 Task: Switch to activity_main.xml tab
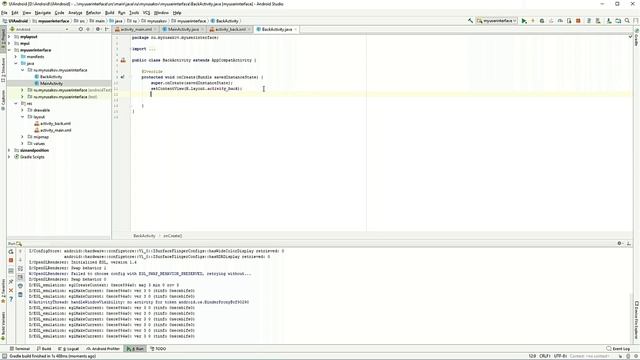[136, 29]
